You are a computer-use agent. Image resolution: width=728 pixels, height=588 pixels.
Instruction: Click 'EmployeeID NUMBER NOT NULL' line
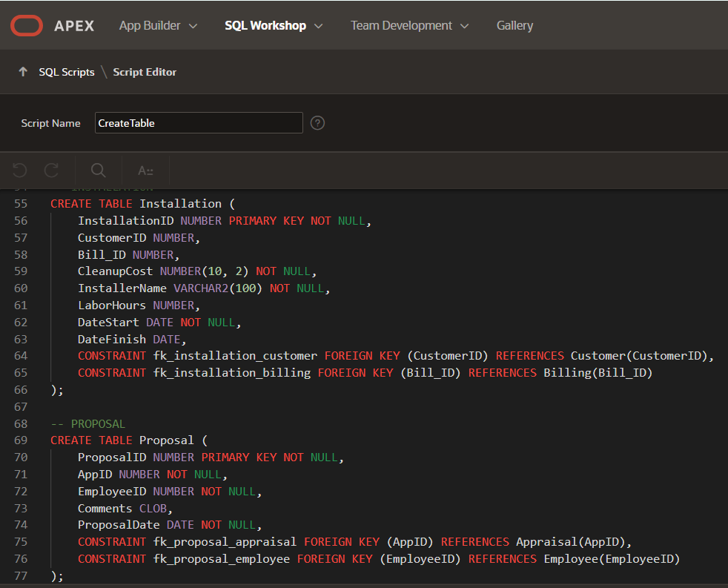(170, 492)
